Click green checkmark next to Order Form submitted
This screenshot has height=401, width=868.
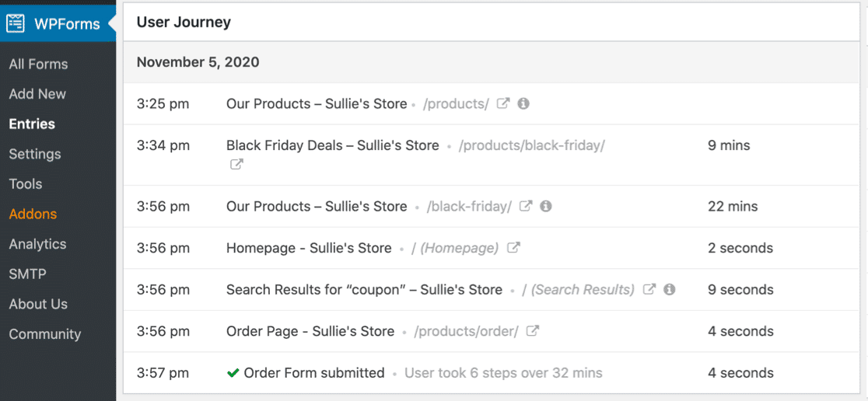233,373
